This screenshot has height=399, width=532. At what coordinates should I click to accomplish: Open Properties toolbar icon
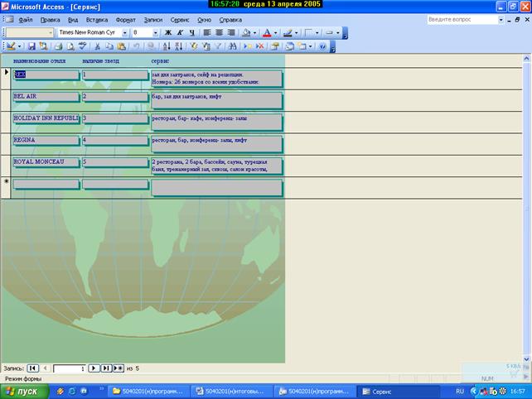tap(275, 46)
